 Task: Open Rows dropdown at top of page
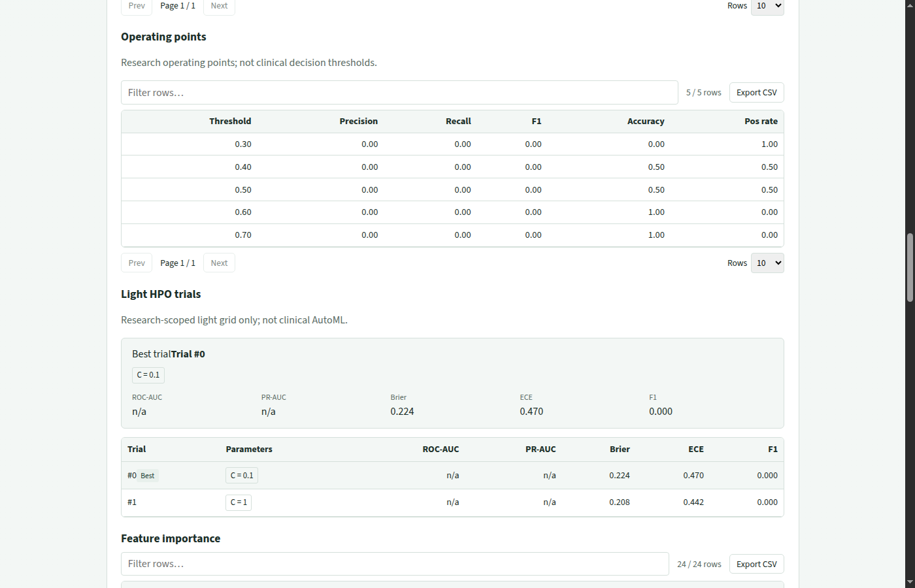point(767,6)
